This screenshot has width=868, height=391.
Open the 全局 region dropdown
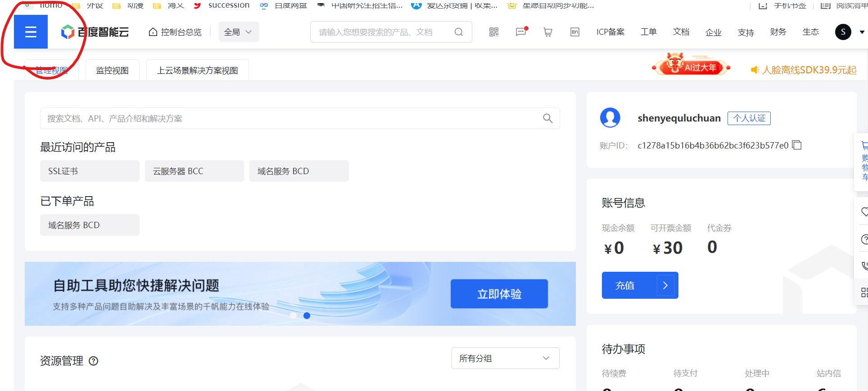(239, 32)
